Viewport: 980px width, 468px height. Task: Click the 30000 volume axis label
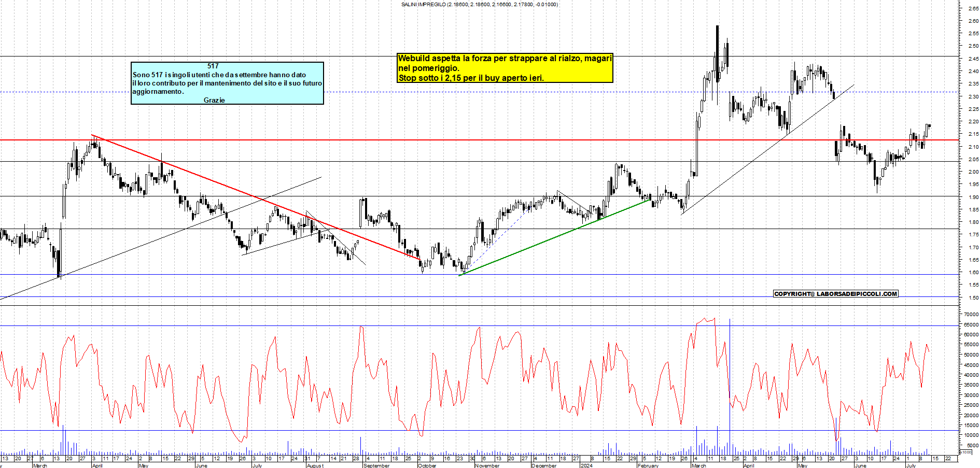[971, 395]
